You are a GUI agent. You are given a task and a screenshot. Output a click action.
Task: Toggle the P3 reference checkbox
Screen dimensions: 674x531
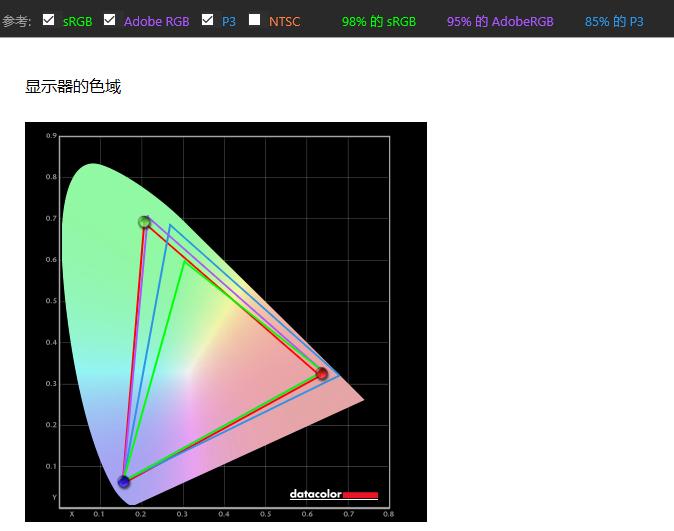tap(208, 19)
